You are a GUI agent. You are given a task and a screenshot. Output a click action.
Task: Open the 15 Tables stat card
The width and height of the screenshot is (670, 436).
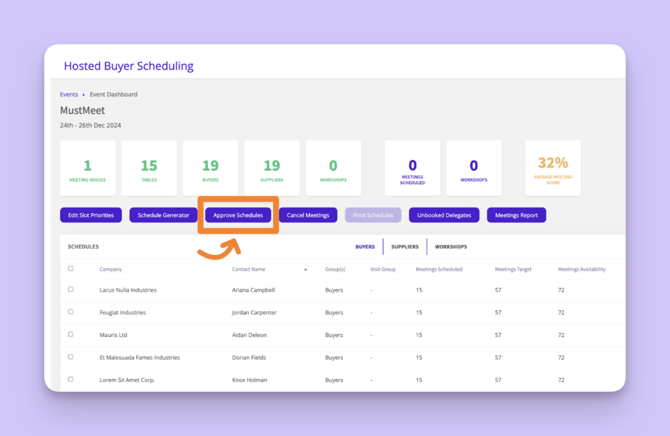click(x=149, y=168)
